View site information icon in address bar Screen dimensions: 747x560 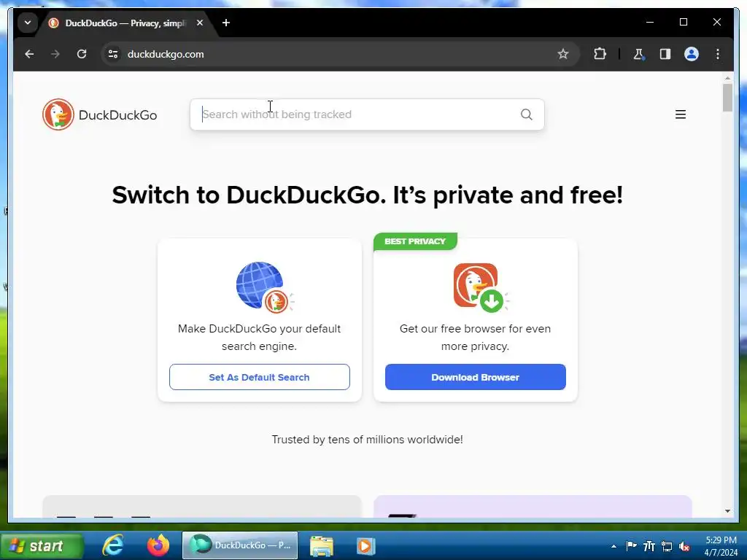click(x=113, y=54)
